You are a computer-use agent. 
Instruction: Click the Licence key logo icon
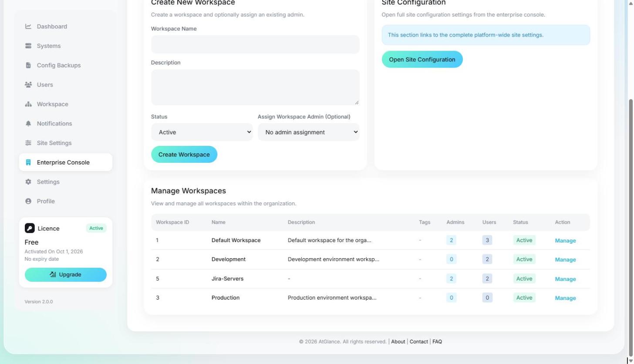coord(30,228)
